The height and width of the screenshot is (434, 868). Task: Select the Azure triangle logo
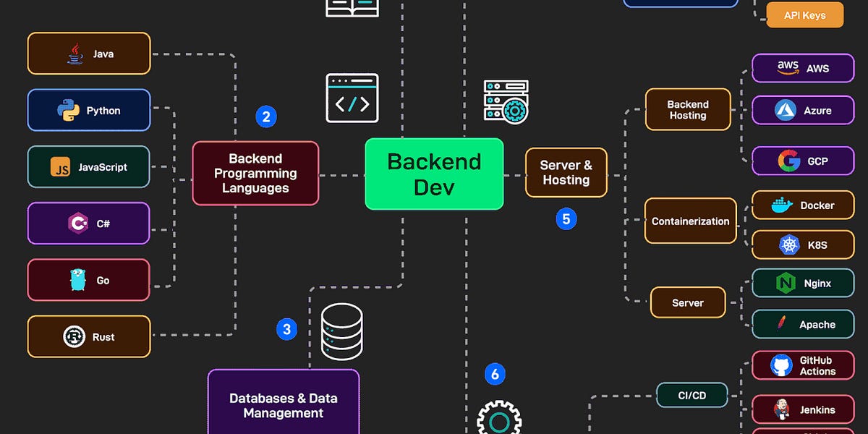[786, 111]
